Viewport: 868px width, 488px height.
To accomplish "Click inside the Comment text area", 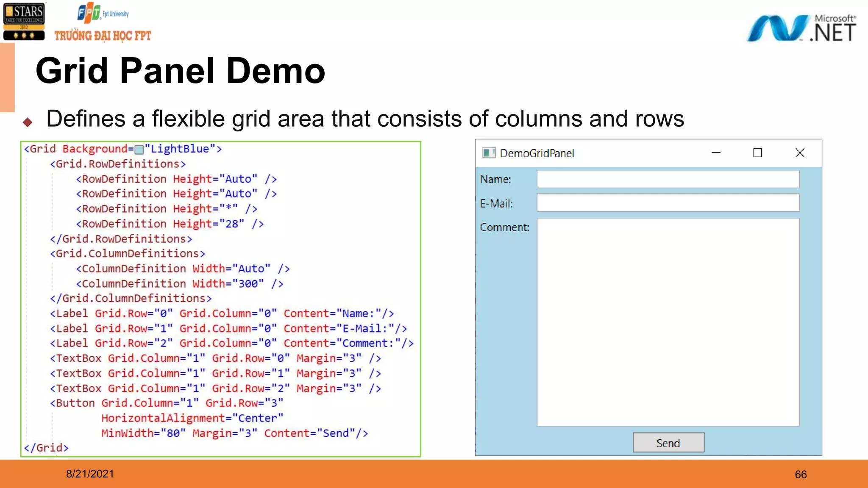I will 668,322.
